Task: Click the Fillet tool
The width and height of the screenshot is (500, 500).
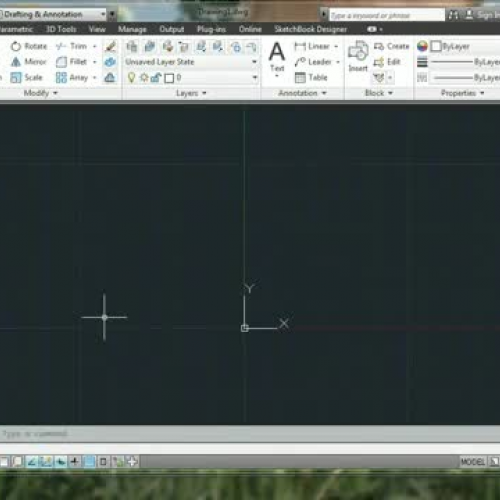Action: (71, 62)
